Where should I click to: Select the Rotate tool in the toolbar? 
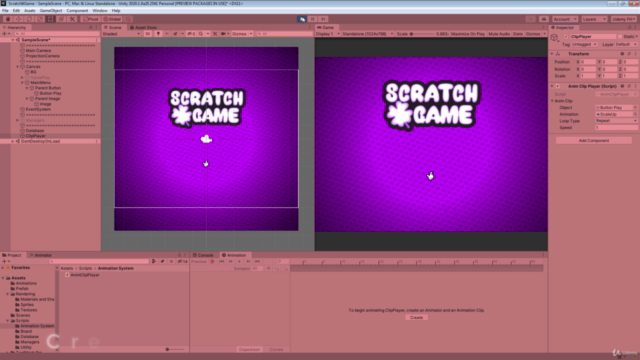pyautogui.click(x=29, y=19)
